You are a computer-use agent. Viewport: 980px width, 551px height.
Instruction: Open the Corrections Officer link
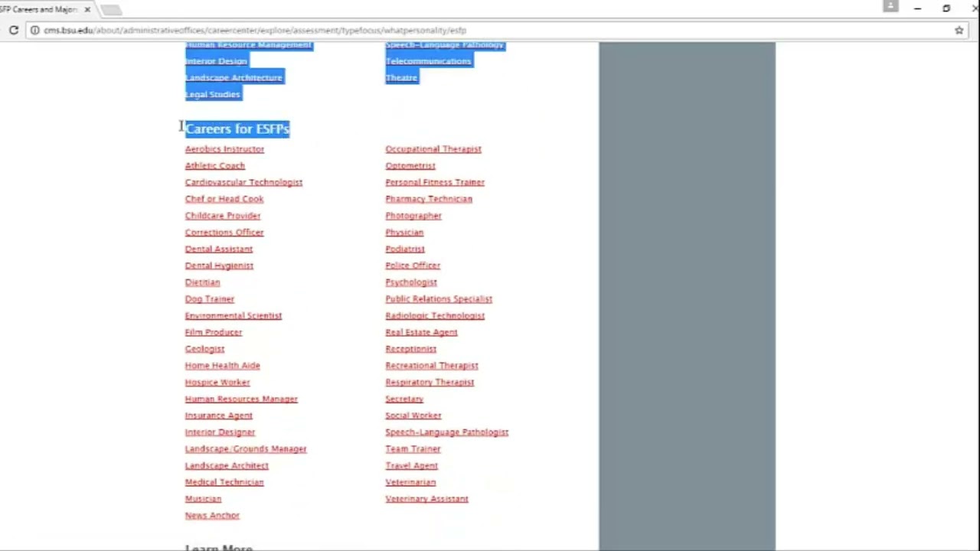224,232
